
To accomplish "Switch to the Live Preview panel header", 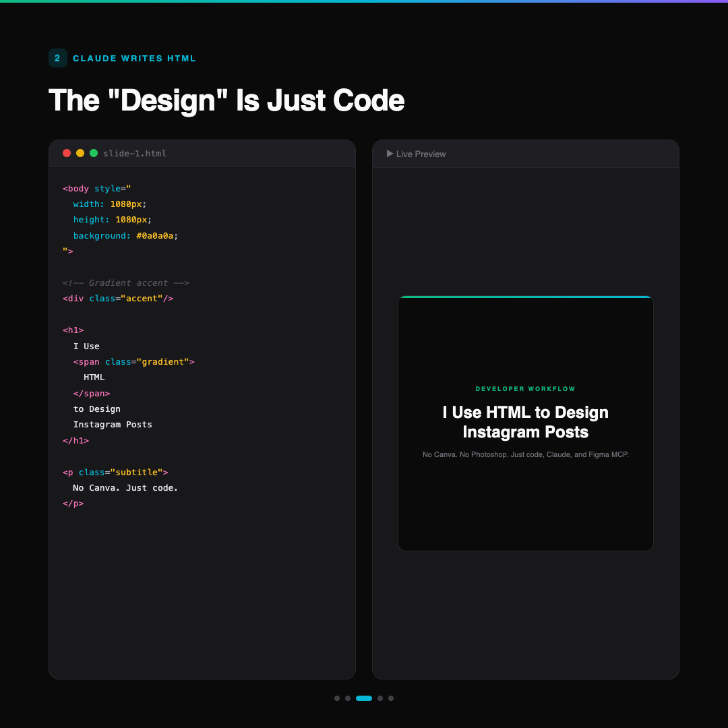I will tap(421, 154).
